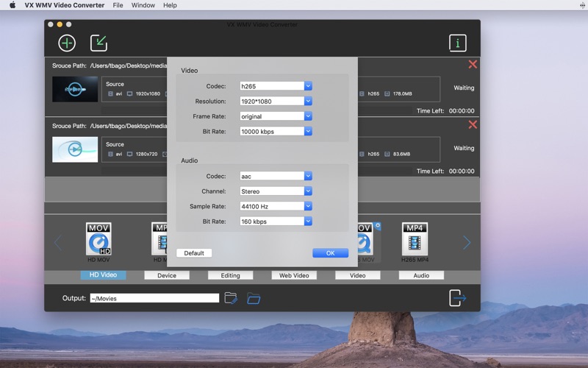Click the edit output folder icon
This screenshot has height=368, width=588.
click(x=231, y=298)
